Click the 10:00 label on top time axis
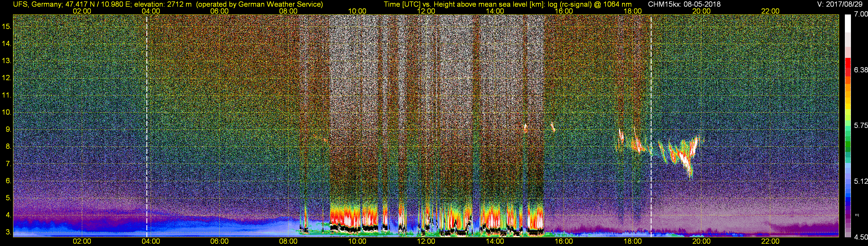The image size is (868, 246). 357,11
